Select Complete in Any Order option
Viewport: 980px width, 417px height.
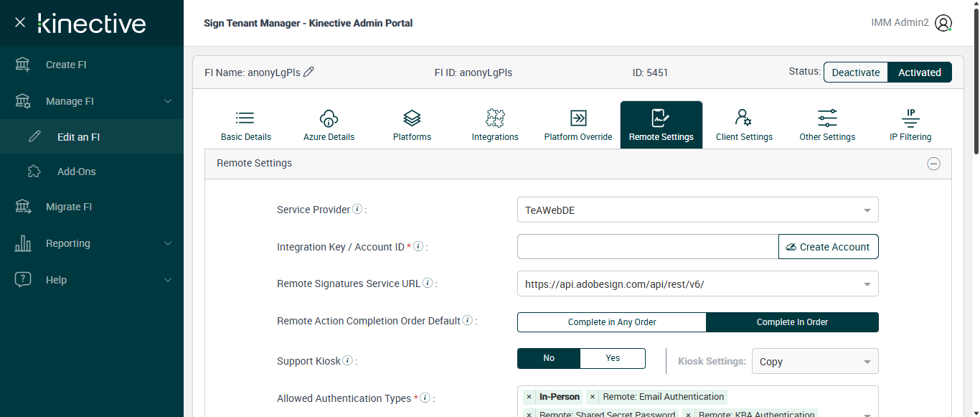tap(612, 322)
